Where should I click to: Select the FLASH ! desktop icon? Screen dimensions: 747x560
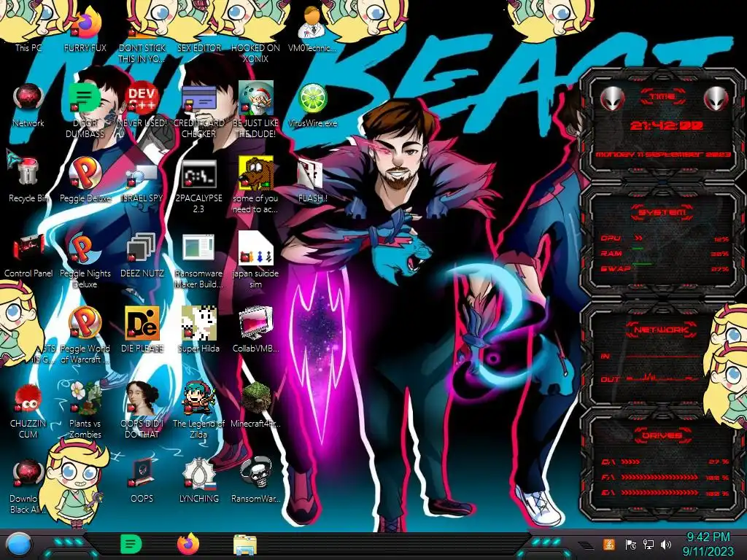(312, 181)
